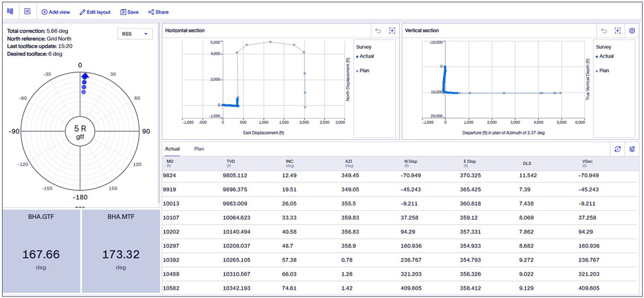
Task: Click the Share button
Action: (158, 12)
